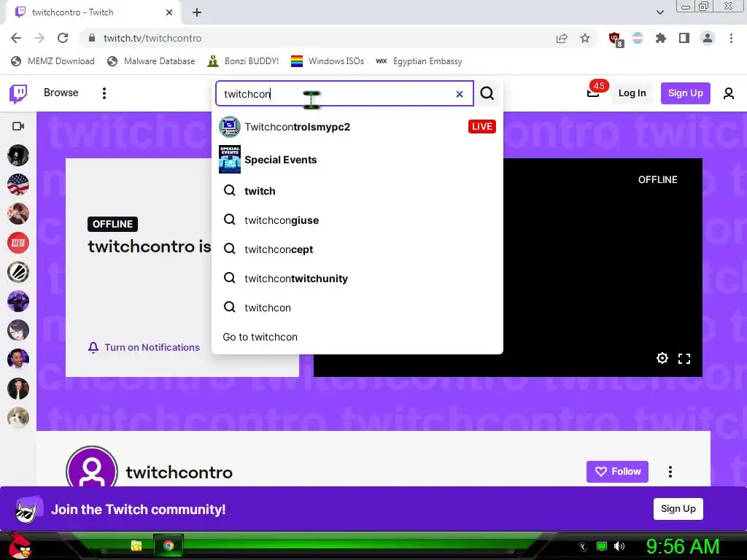This screenshot has width=747, height=560.
Task: Open the channel options dots next to Follow
Action: click(x=670, y=472)
